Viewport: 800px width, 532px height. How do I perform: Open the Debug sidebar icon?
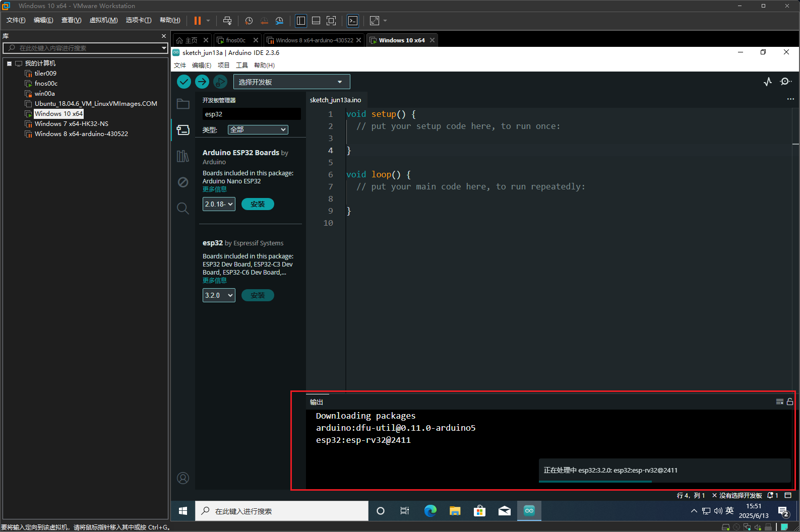click(183, 182)
